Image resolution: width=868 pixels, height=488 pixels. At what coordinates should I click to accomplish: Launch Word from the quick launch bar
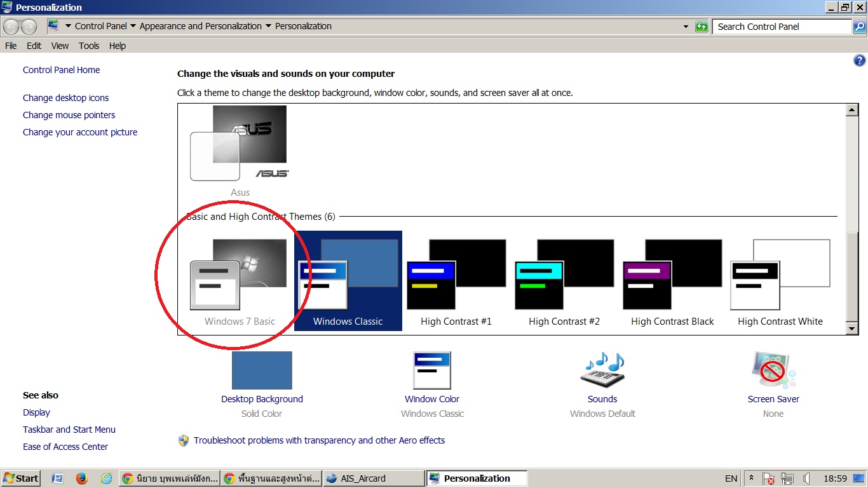(x=57, y=478)
